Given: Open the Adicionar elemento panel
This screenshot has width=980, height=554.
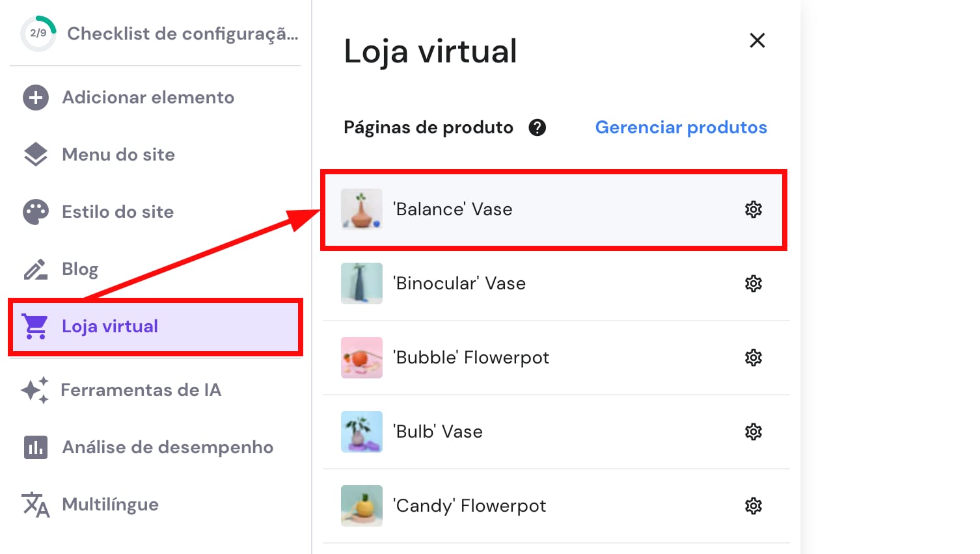Looking at the screenshot, I should tap(148, 97).
